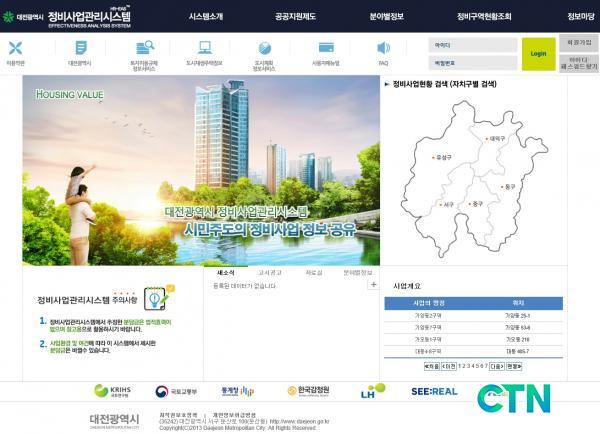The width and height of the screenshot is (600, 434).
Task: Open the FAQ speaker icon
Action: [383, 48]
